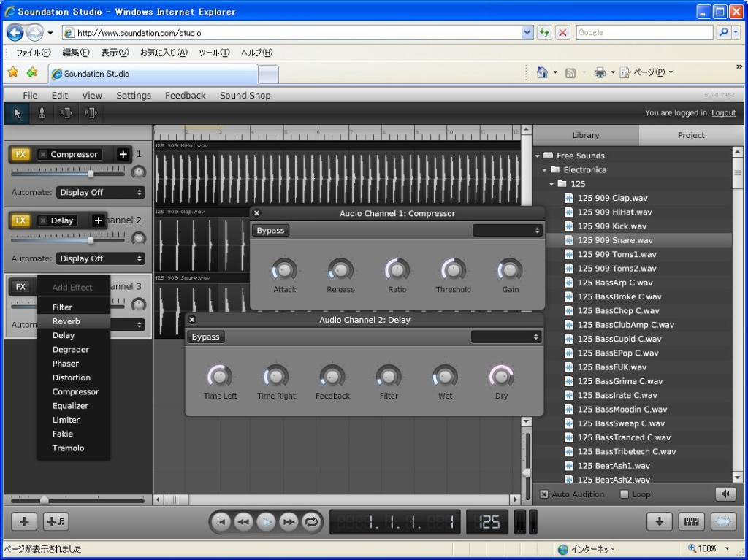Viewport: 748px width, 560px height.
Task: Click the fast-forward transport button
Action: (x=289, y=522)
